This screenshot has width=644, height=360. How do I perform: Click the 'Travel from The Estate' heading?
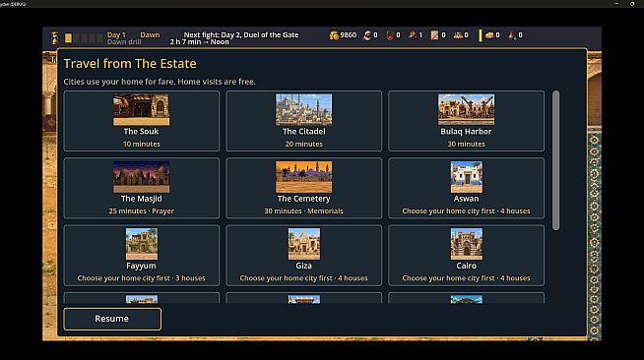coord(130,64)
